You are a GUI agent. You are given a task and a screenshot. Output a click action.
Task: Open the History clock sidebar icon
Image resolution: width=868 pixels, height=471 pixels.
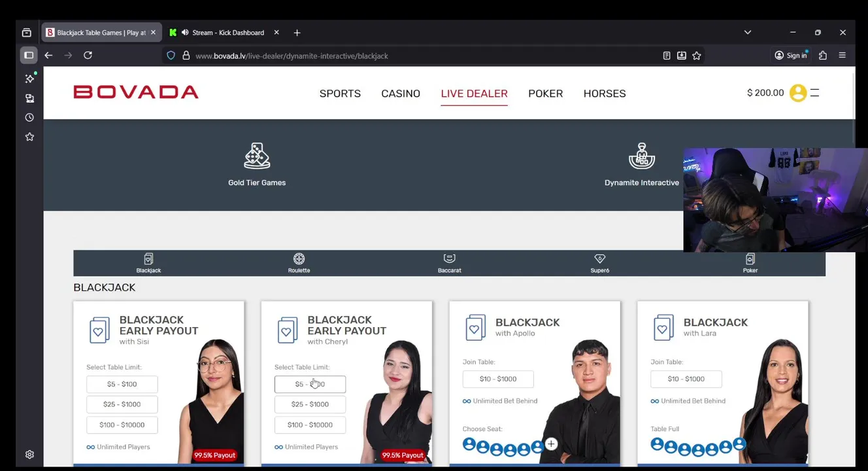tap(29, 118)
